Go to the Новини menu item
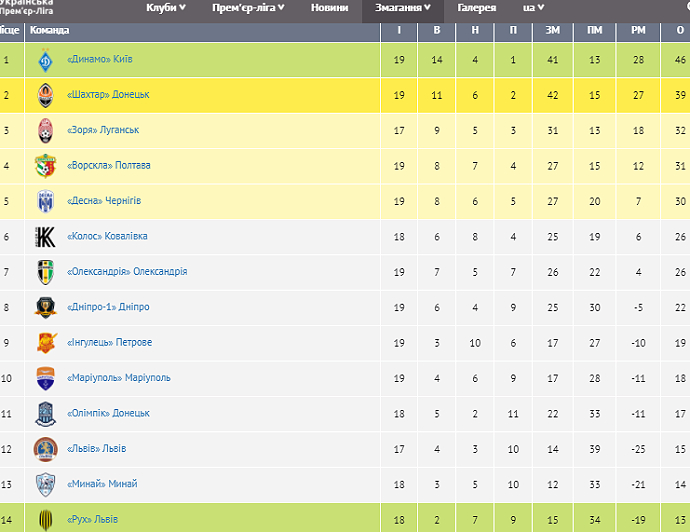Viewport: 690px width, 532px height. [329, 8]
